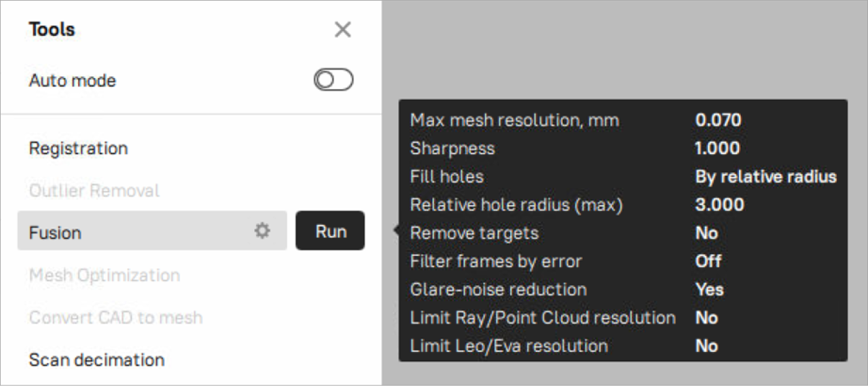Viewport: 868px width, 386px height.
Task: Select Registration tool
Action: pyautogui.click(x=78, y=149)
